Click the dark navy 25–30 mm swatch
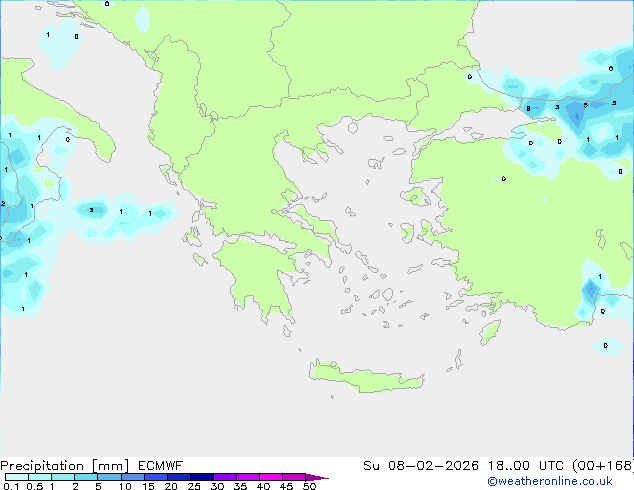The width and height of the screenshot is (634, 490). [x=201, y=477]
